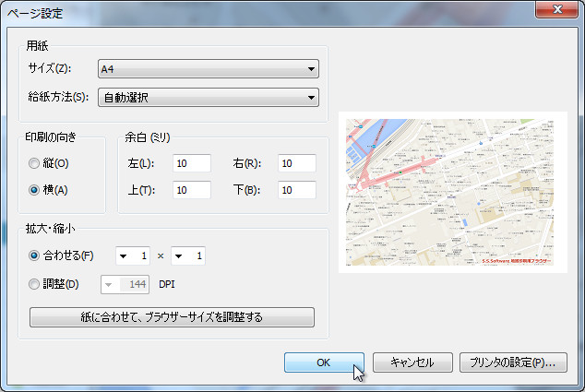585x392 pixels.
Task: Open プリンタの設定(P)... printer settings
Action: [513, 362]
